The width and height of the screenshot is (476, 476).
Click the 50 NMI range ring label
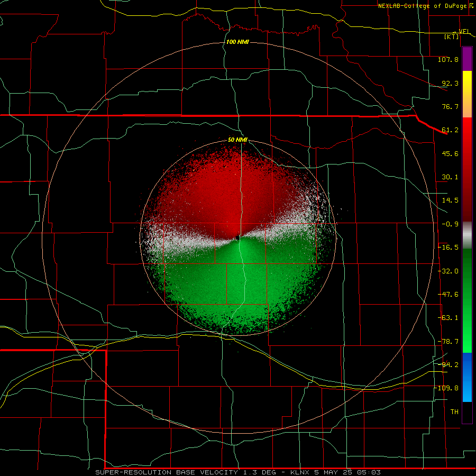(237, 140)
